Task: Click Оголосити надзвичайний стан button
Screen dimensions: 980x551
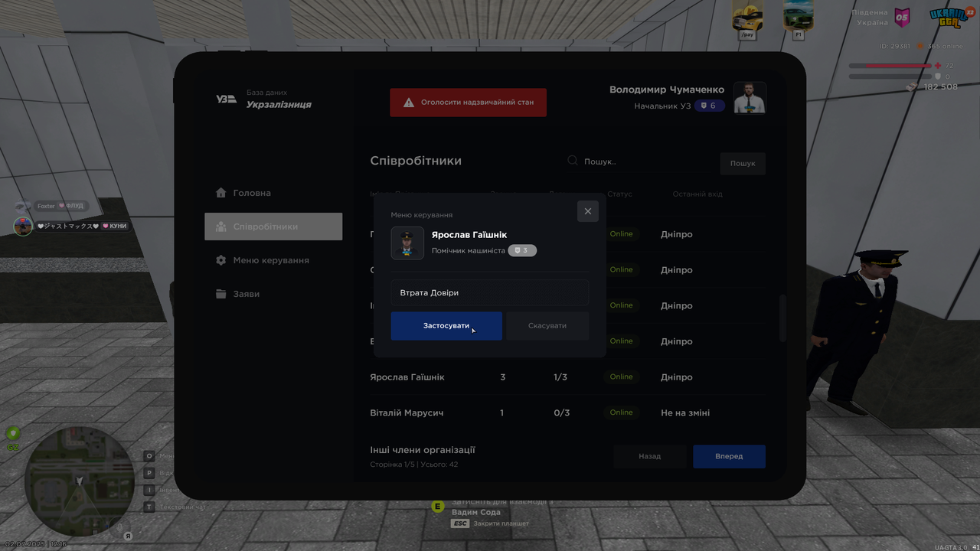Action: [x=469, y=103]
